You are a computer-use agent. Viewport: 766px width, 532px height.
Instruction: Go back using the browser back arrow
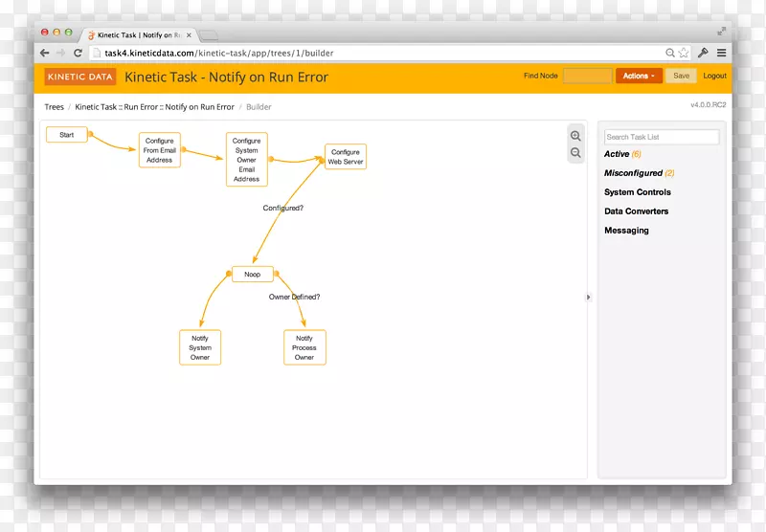click(45, 53)
